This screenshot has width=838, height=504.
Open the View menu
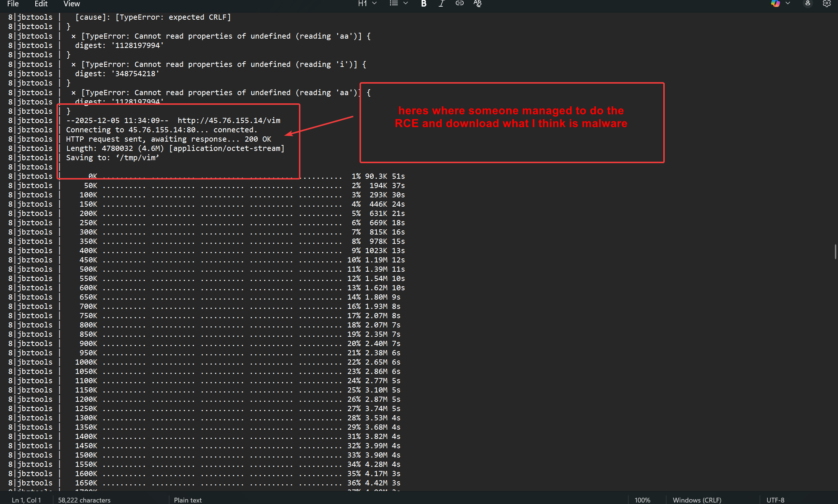click(71, 4)
